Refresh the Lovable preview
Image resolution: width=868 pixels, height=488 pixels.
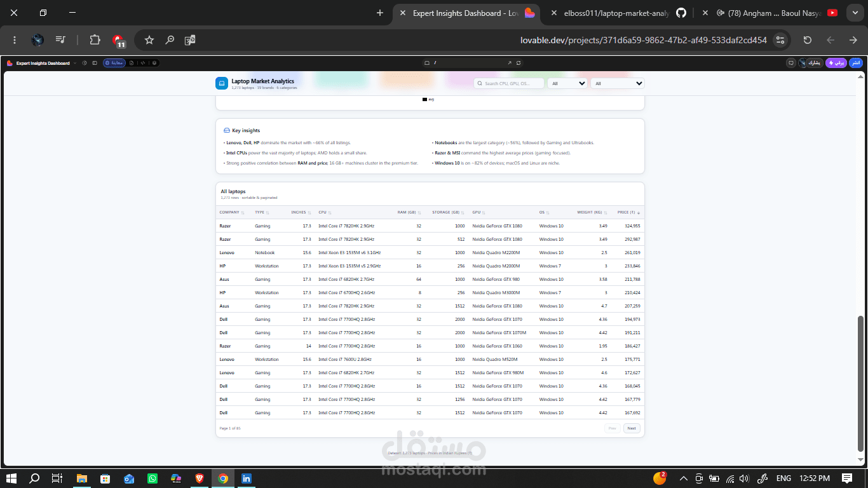click(519, 63)
